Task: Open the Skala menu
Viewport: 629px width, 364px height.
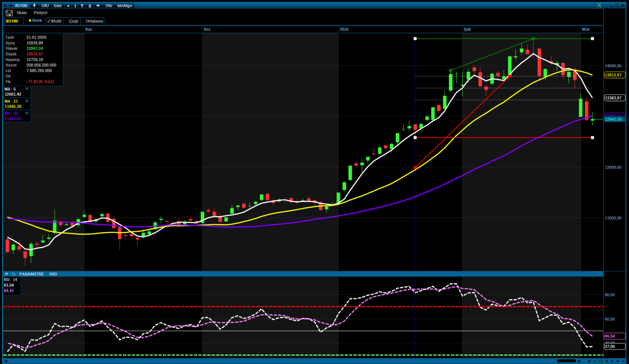Action: tap(21, 13)
